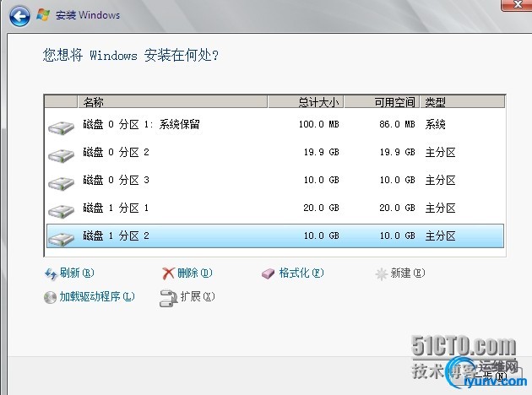Click 19.9 GB total size of 磁盘 0 分区 2

[321, 152]
